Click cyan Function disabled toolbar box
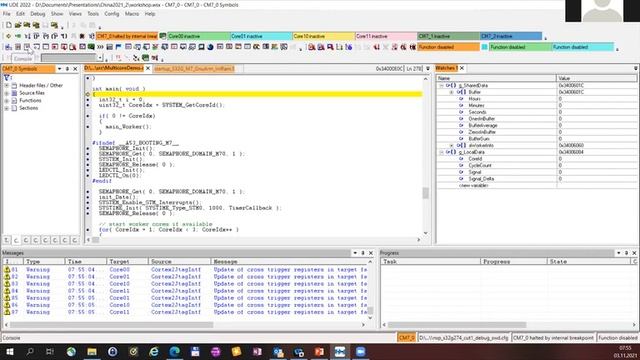Screen dimensions: 640x360 click(x=583, y=47)
